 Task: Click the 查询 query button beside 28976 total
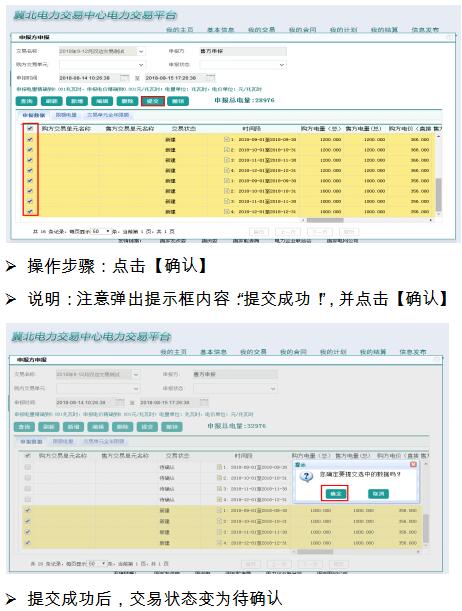coord(26,101)
